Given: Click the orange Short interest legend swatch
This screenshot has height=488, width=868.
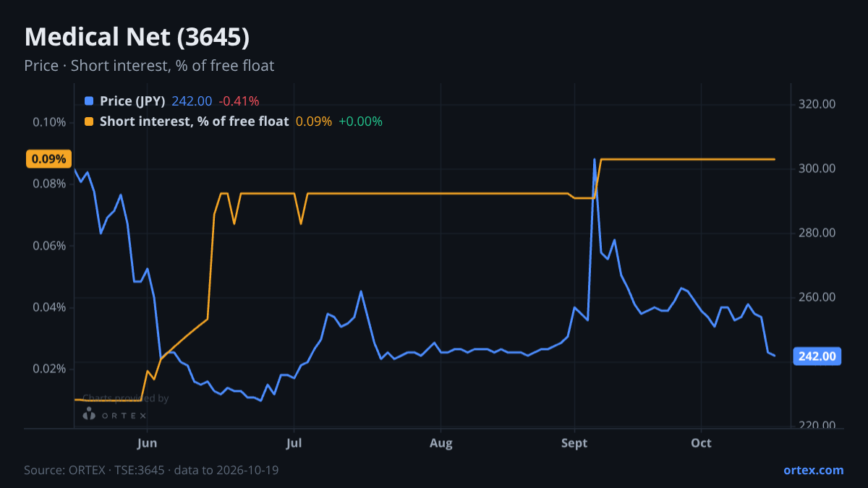Looking at the screenshot, I should pyautogui.click(x=89, y=121).
